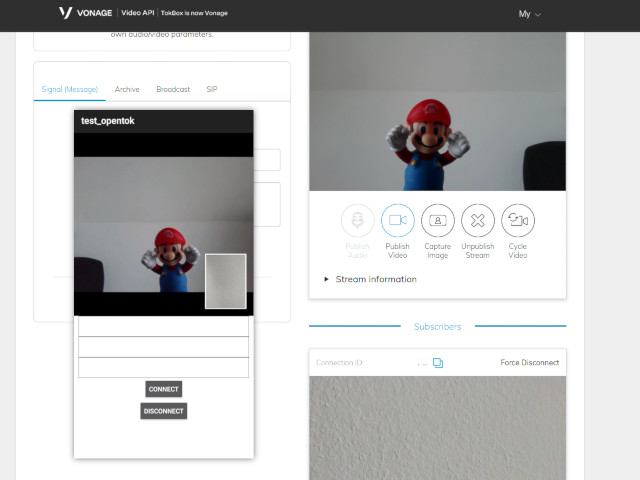The image size is (640, 480).
Task: Click the second input field above CONNECT
Action: [x=163, y=347]
